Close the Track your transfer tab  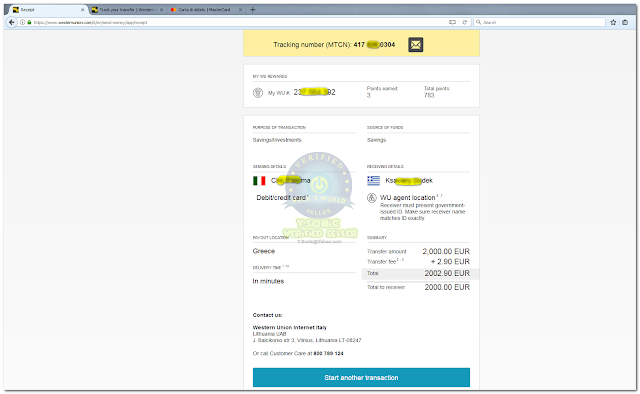162,9
